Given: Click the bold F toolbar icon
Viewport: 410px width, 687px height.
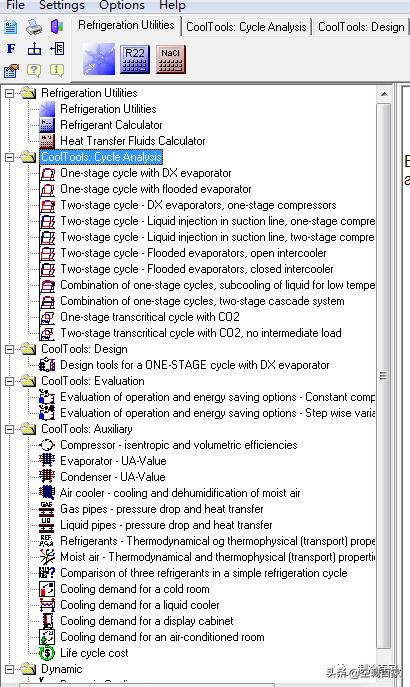Looking at the screenshot, I should 11,48.
